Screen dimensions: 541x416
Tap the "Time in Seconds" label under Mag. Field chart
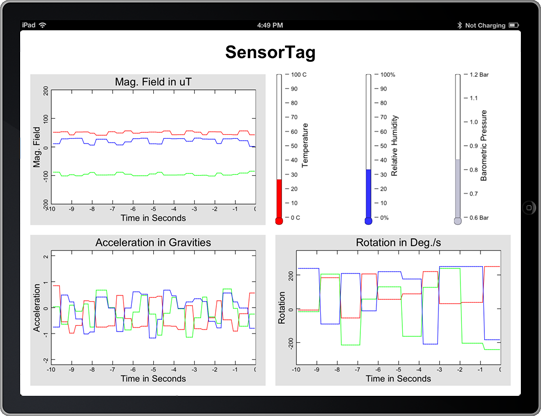pos(153,218)
